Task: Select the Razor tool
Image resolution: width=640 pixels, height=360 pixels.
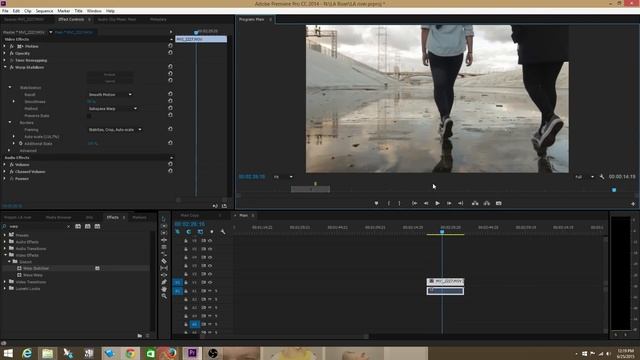Action: (164, 261)
